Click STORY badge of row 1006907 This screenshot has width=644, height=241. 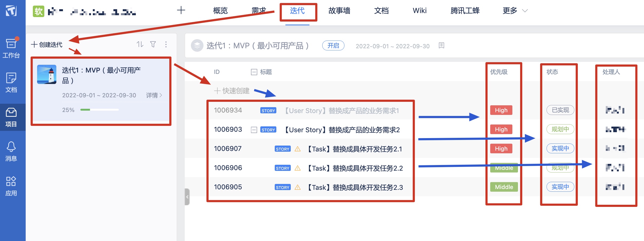(x=282, y=149)
